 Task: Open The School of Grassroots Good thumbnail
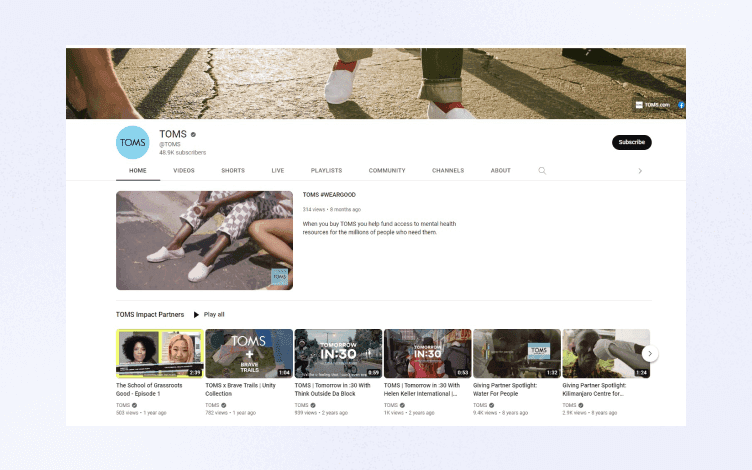click(160, 353)
